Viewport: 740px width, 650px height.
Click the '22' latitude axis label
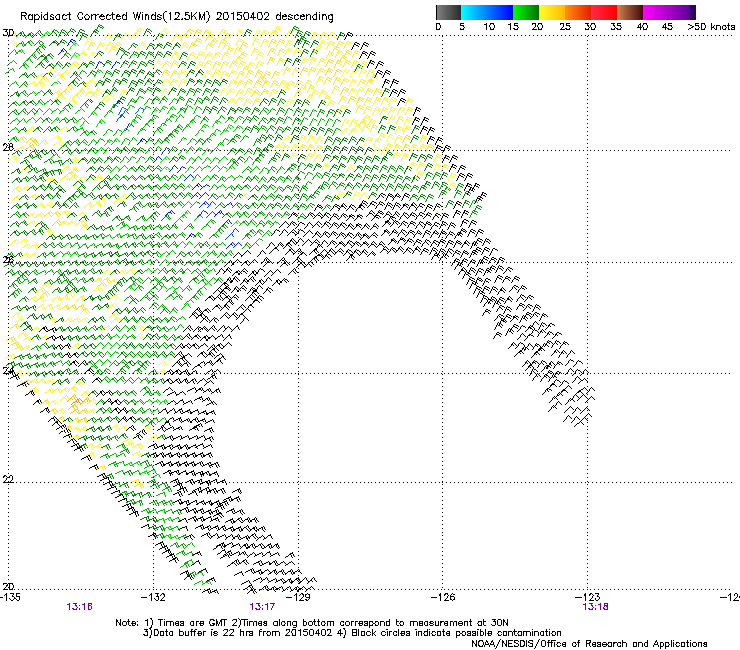8,479
